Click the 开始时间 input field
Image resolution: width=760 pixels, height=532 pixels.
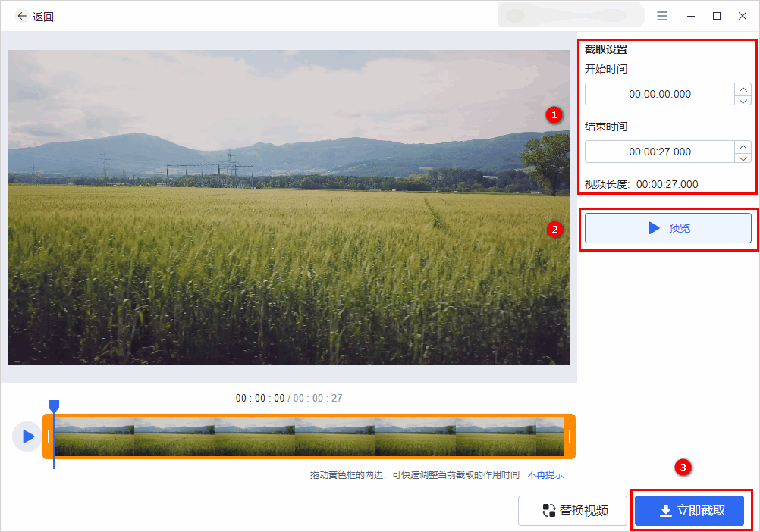[x=660, y=94]
